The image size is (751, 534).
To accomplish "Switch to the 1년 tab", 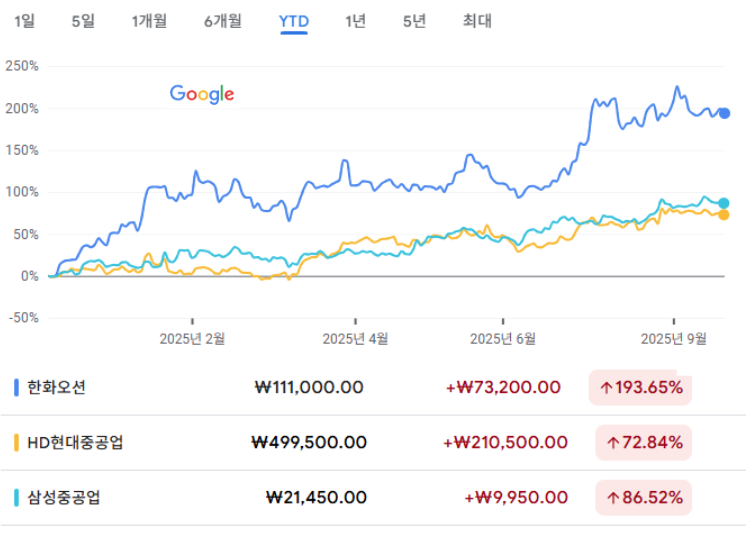I will pos(355,21).
